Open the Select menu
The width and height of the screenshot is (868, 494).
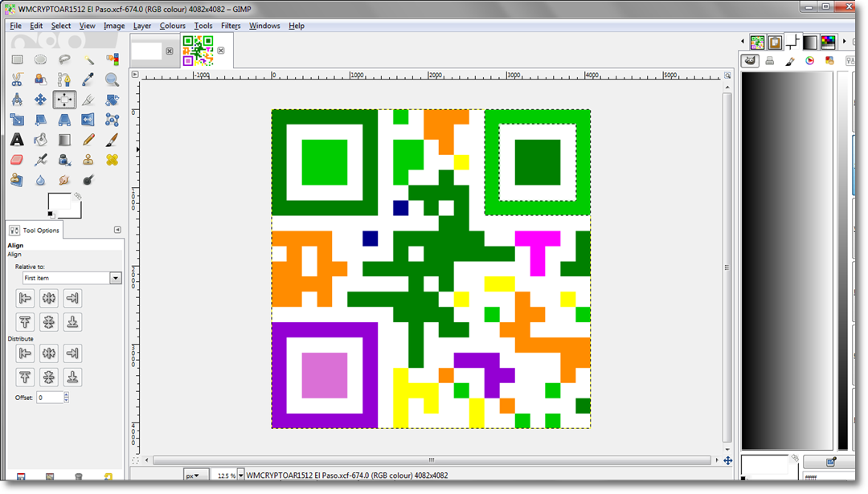click(61, 26)
